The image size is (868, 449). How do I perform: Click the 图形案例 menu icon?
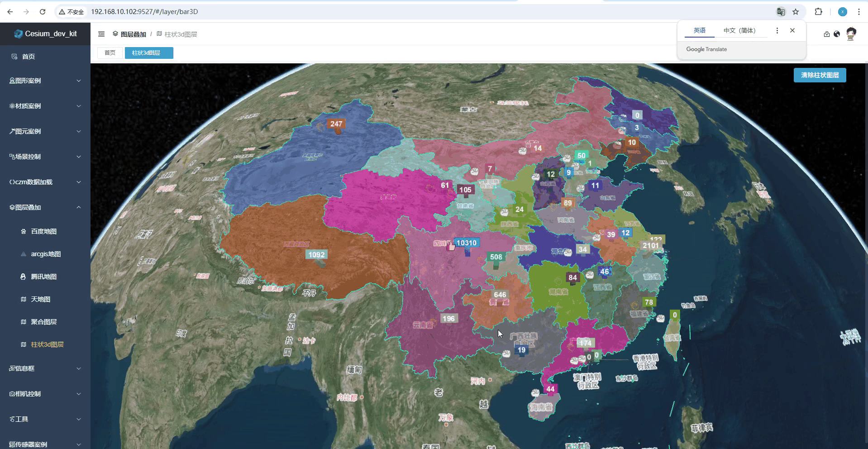pos(12,81)
